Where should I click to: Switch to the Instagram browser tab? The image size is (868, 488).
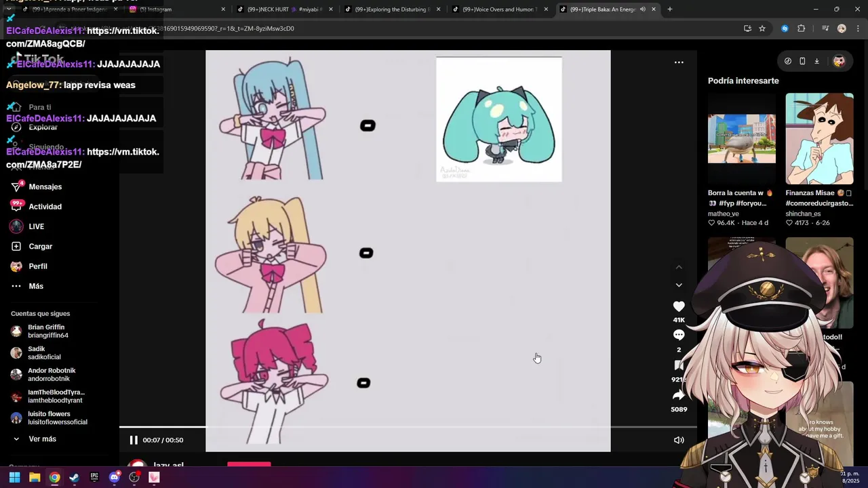pos(176,9)
